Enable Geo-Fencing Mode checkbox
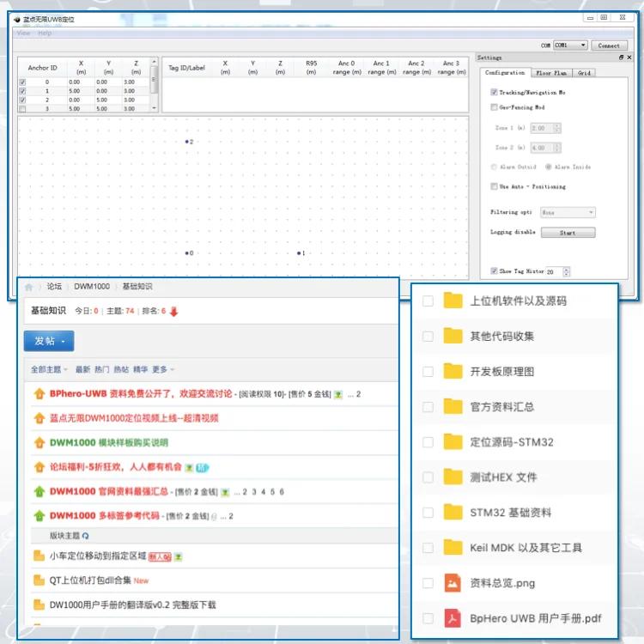 [494, 107]
